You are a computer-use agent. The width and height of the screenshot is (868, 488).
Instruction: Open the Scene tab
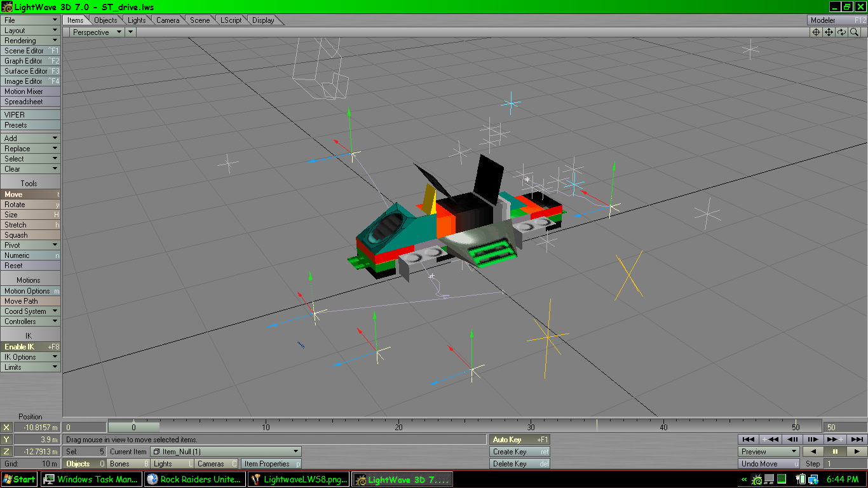pyautogui.click(x=200, y=20)
